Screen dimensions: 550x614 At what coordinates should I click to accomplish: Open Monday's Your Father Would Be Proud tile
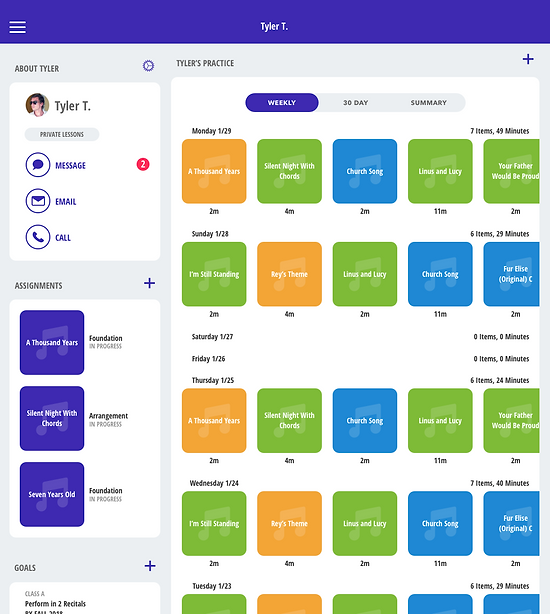pyautogui.click(x=512, y=171)
